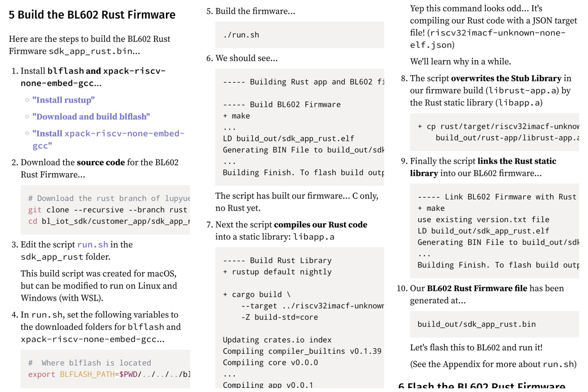588x392 pixels.
Task: Click the "cd bl_iot_sdk" command line
Action: click(109, 221)
